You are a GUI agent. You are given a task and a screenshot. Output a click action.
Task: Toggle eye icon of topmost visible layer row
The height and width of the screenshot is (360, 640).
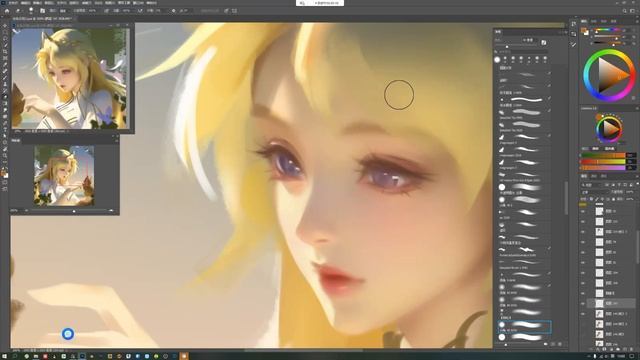pyautogui.click(x=583, y=211)
